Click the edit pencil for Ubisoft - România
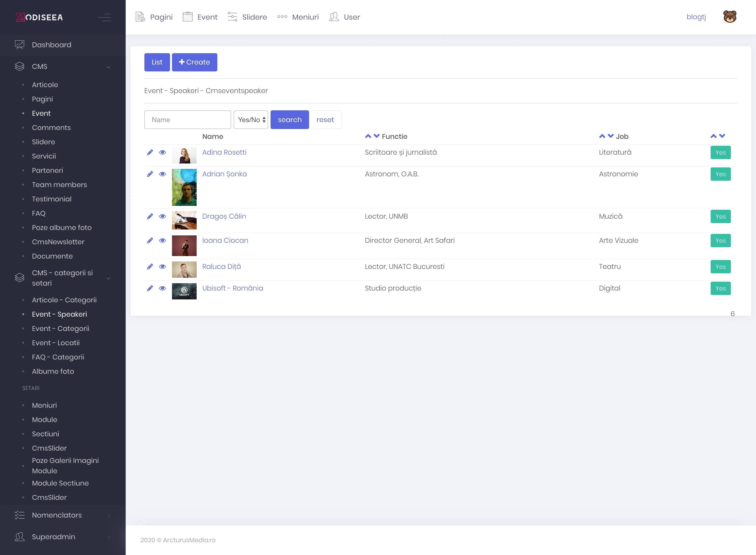 (150, 288)
